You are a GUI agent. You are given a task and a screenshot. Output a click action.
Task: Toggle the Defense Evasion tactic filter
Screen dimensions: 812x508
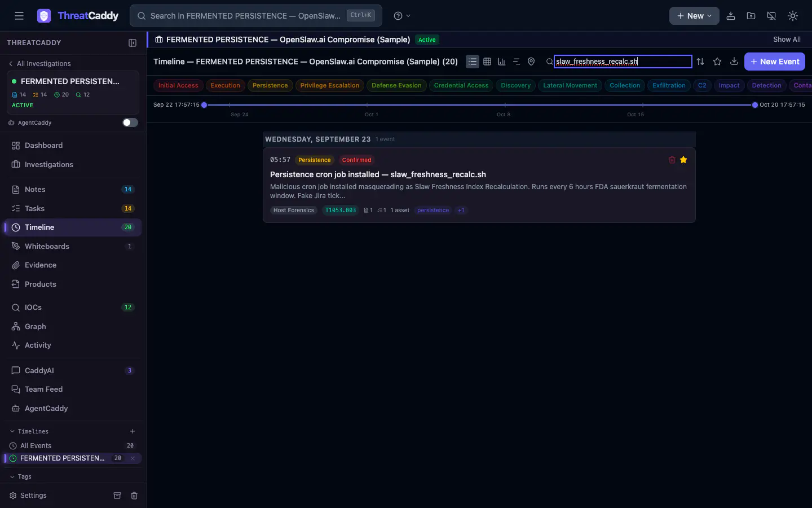pyautogui.click(x=396, y=86)
